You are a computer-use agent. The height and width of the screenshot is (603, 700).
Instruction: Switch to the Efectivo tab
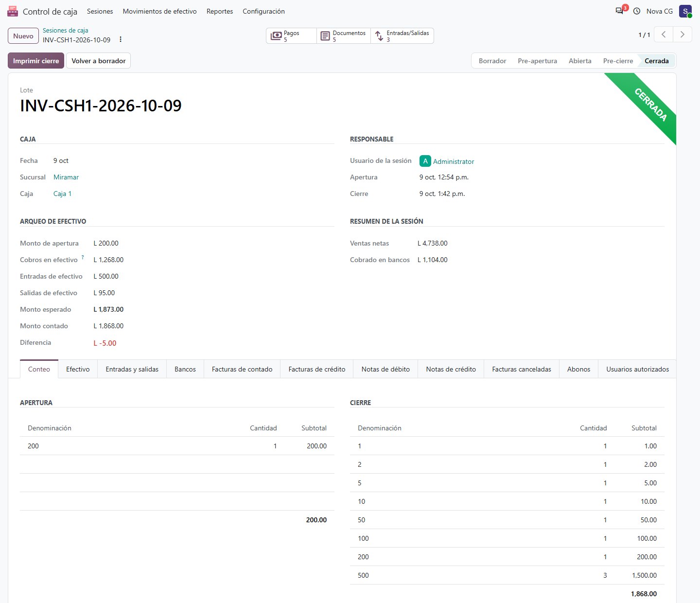pos(78,369)
